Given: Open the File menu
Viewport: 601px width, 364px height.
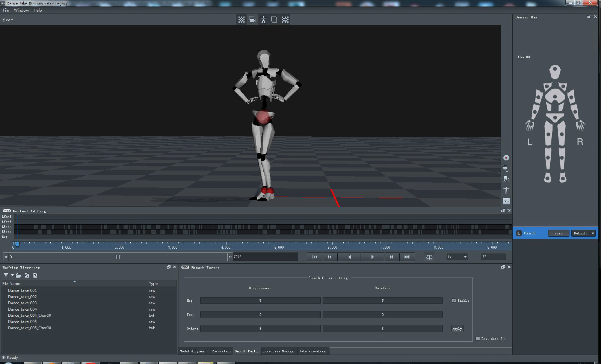Looking at the screenshot, I should (x=6, y=10).
